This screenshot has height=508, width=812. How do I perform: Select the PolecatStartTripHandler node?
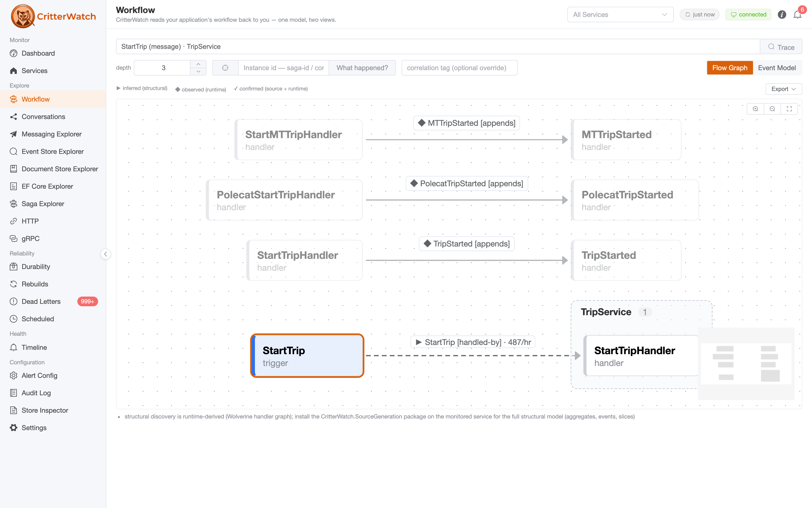click(x=284, y=200)
